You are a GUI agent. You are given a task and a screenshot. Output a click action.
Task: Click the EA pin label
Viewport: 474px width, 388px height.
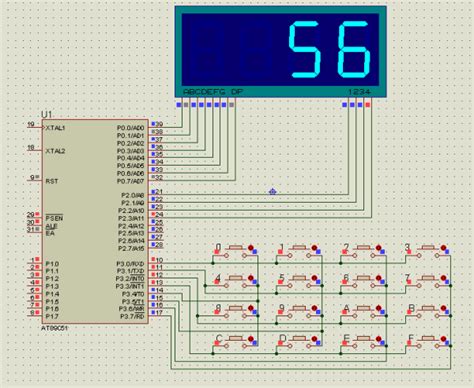[x=50, y=233]
